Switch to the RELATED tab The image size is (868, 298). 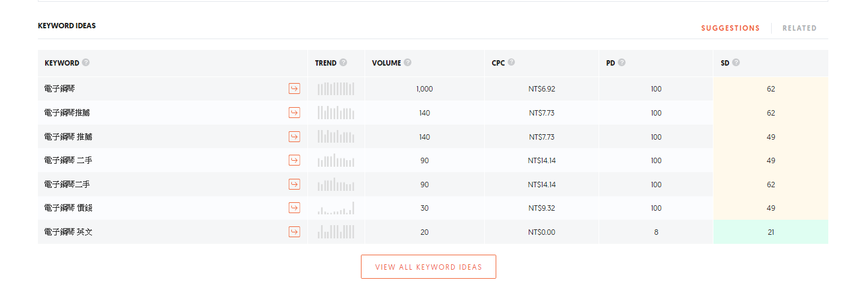pyautogui.click(x=799, y=28)
